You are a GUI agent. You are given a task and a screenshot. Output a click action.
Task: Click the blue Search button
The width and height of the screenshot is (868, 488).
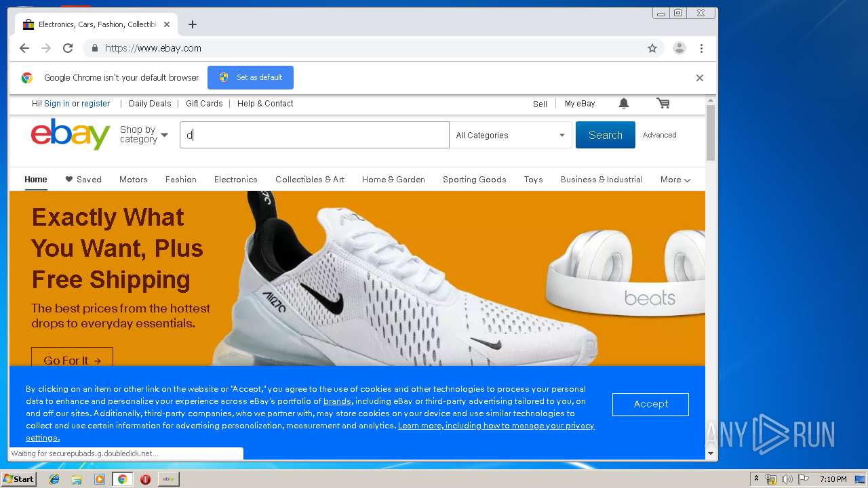point(606,135)
